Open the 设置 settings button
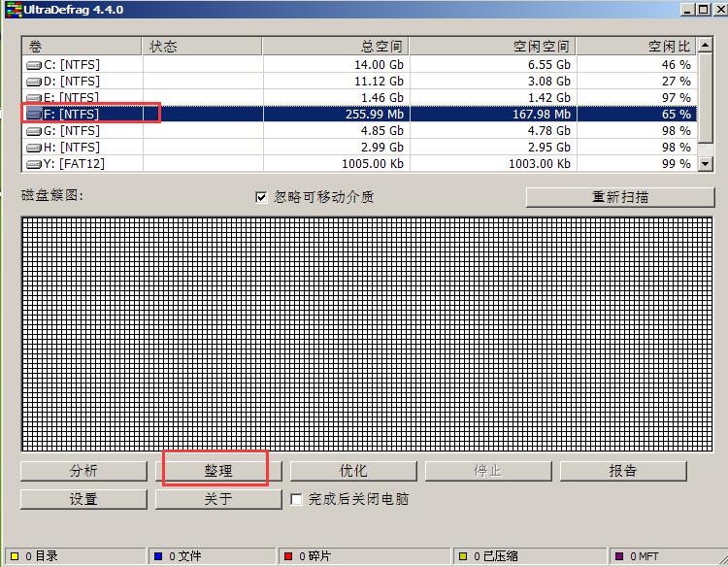 coord(83,499)
